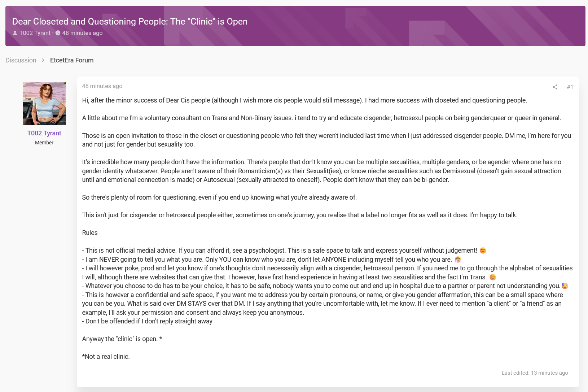Click '48 minutes ago' in the purple header

click(82, 33)
